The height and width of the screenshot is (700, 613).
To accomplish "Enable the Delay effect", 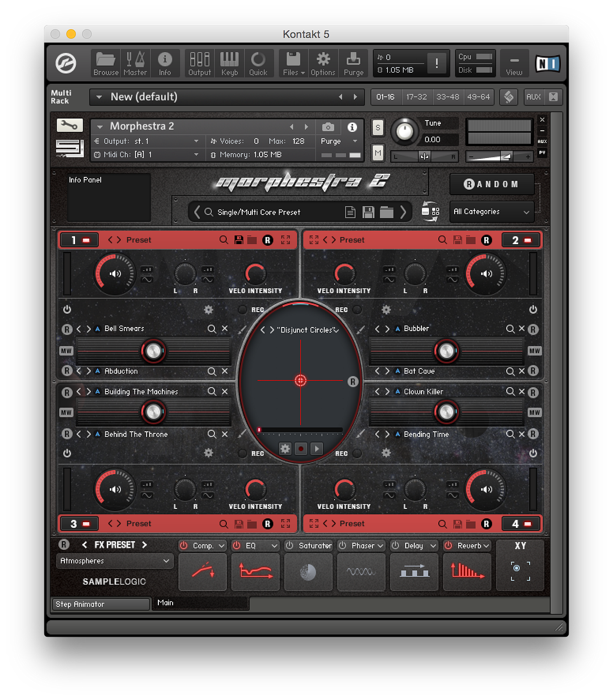I will (395, 546).
